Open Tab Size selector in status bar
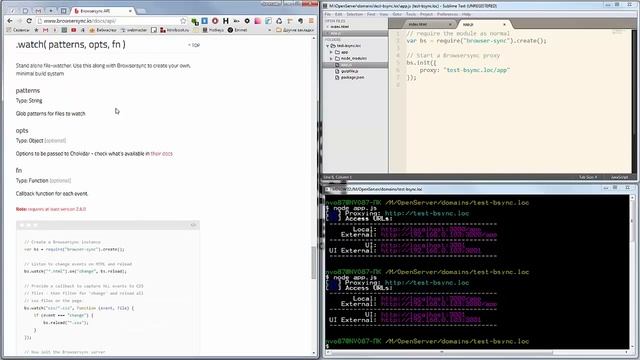Viewport: 640px width, 360px height. click(588, 178)
